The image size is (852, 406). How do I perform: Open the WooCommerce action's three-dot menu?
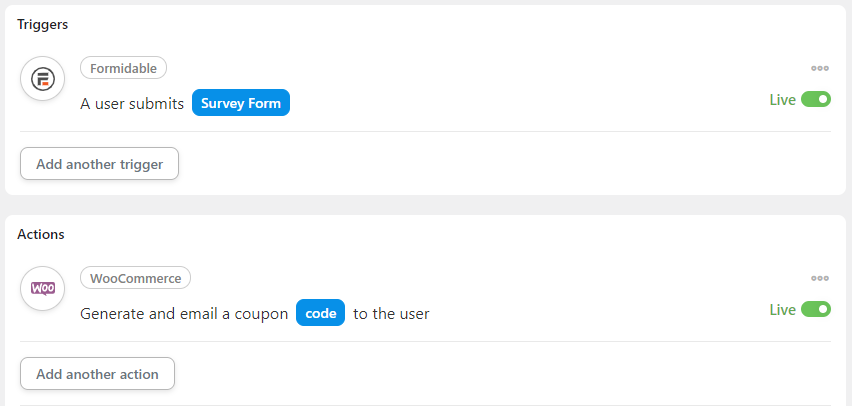(819, 278)
